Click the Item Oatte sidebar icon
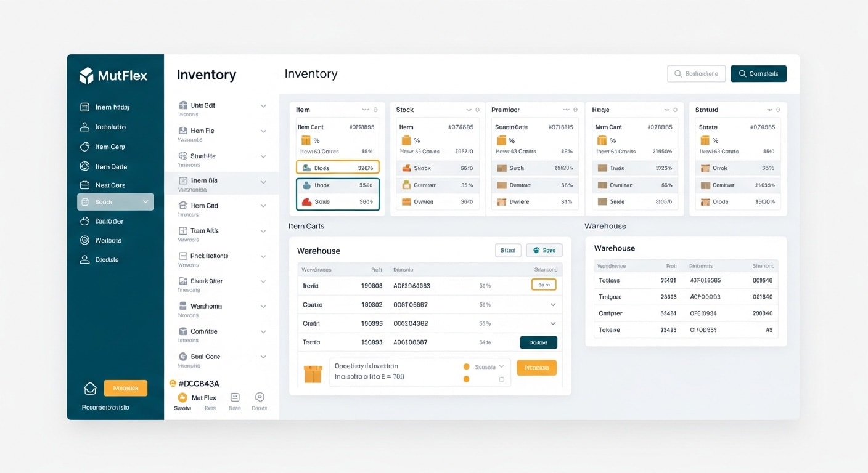This screenshot has width=868, height=473. tap(85, 166)
